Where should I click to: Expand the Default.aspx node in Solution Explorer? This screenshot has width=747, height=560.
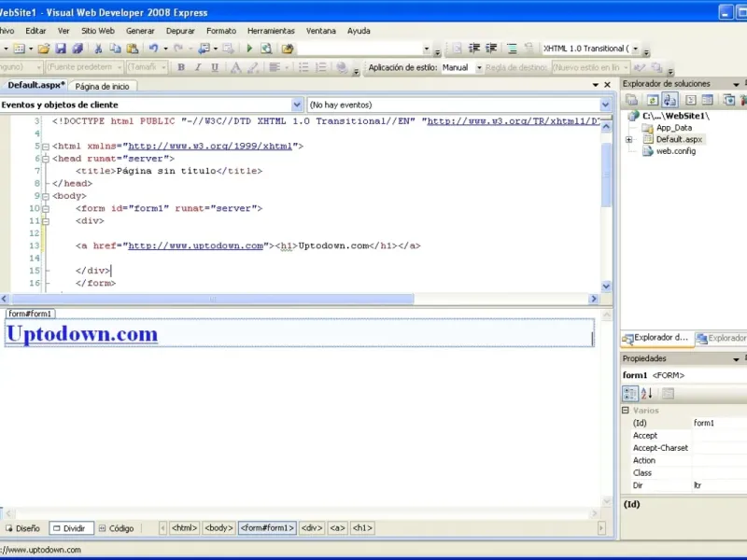coord(628,139)
